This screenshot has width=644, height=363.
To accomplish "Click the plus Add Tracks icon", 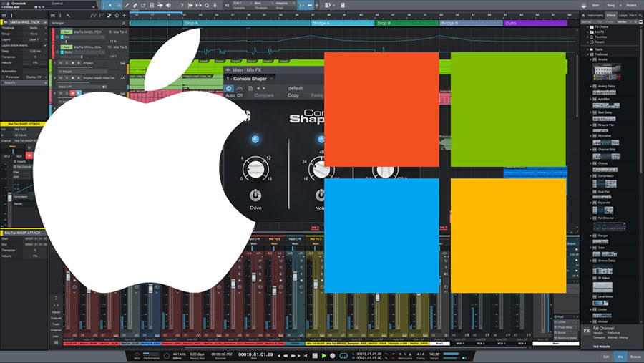I will pyautogui.click(x=125, y=16).
